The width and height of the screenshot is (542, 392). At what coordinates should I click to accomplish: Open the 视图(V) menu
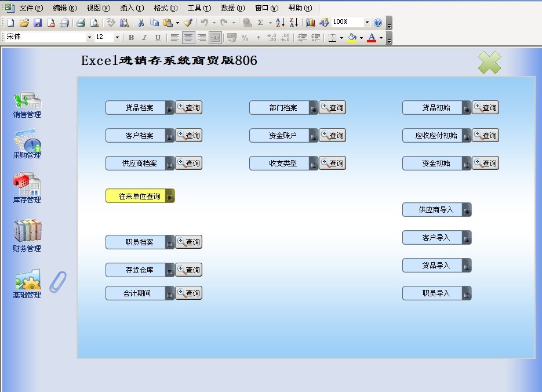98,8
